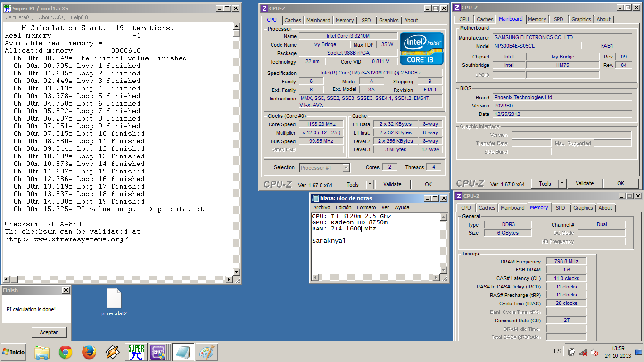This screenshot has width=644, height=362.
Task: Click Aceptar in Finish dialog
Action: coord(49,332)
